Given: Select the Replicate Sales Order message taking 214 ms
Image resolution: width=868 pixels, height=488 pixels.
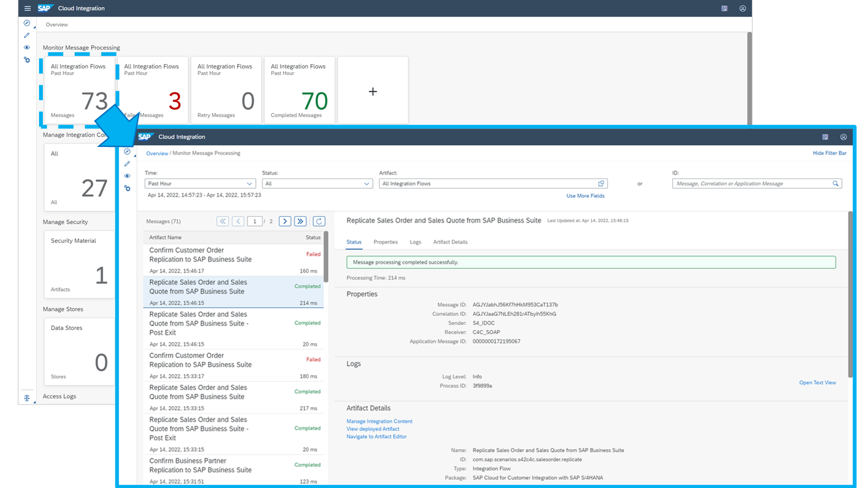Looking at the screenshot, I should tap(233, 292).
